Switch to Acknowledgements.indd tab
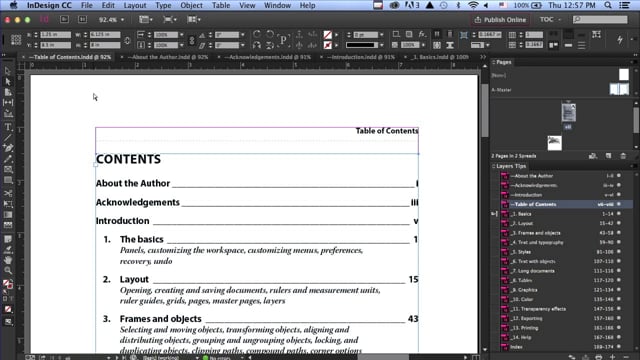The width and height of the screenshot is (640, 360). coord(267,57)
